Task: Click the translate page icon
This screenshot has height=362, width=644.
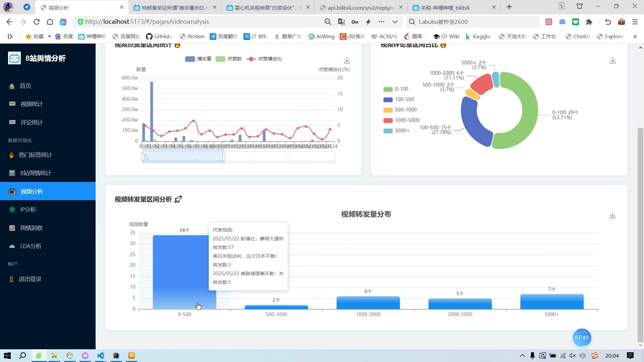Action: point(341,22)
